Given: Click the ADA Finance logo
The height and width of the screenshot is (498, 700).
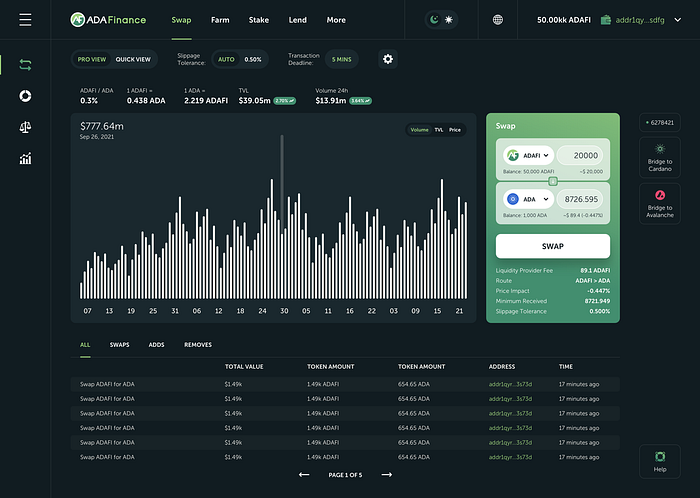Looking at the screenshot, I should (108, 20).
